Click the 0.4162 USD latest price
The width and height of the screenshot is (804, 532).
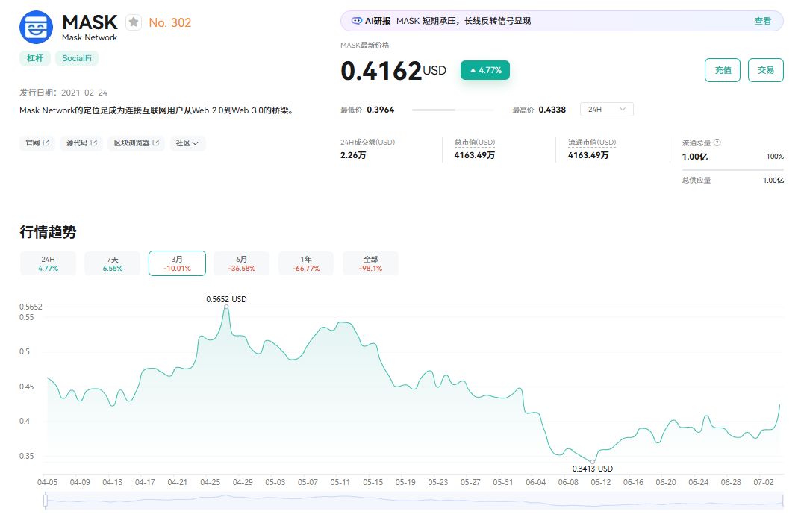tap(393, 71)
